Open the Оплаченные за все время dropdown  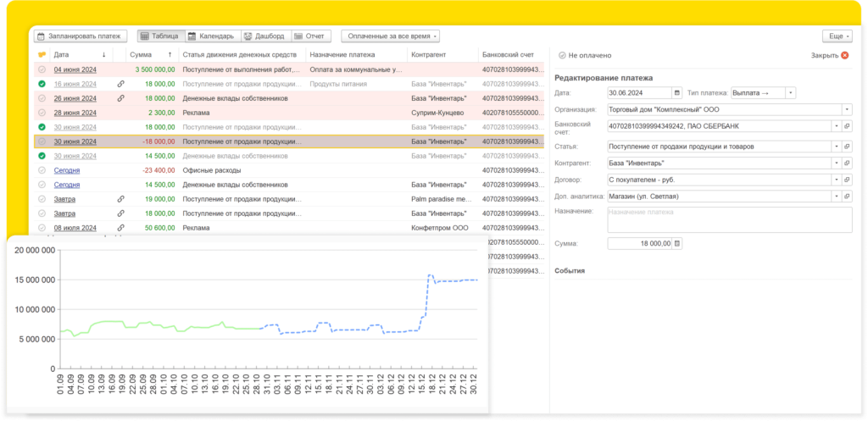390,36
